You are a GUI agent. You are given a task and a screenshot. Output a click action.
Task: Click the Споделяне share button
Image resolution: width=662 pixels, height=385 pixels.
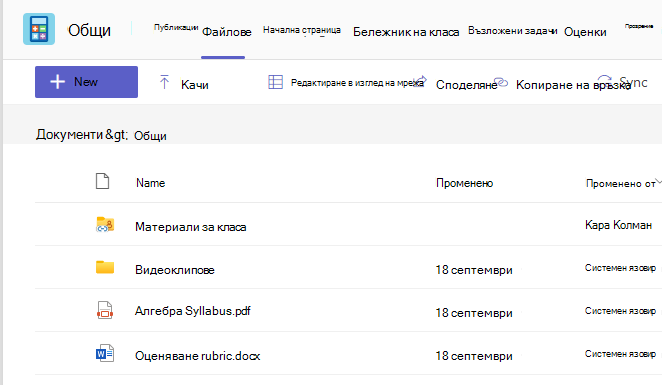[466, 85]
